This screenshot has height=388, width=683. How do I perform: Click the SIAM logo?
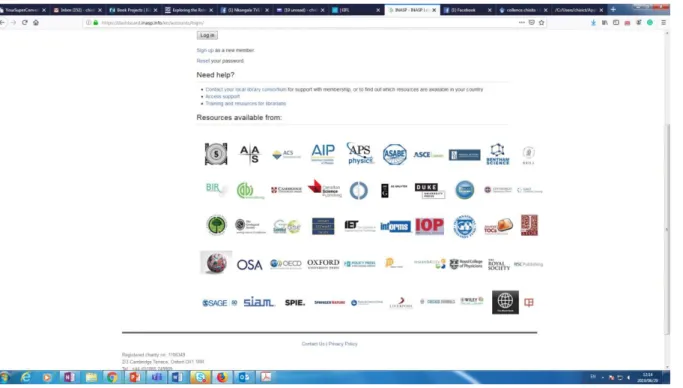click(x=259, y=302)
